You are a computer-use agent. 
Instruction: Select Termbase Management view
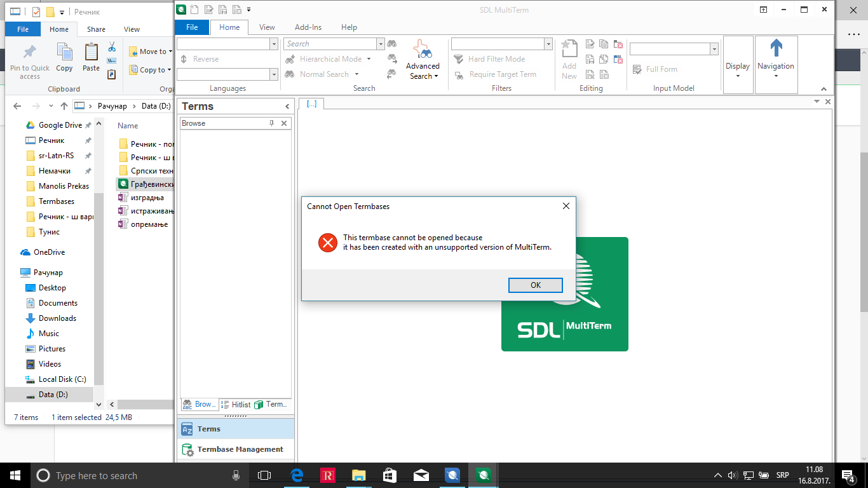(240, 449)
